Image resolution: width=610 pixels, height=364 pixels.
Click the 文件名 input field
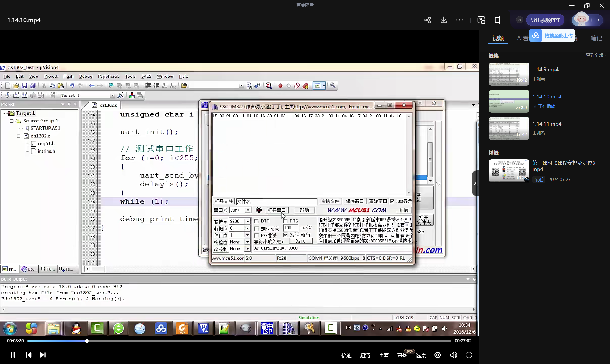tap(276, 201)
